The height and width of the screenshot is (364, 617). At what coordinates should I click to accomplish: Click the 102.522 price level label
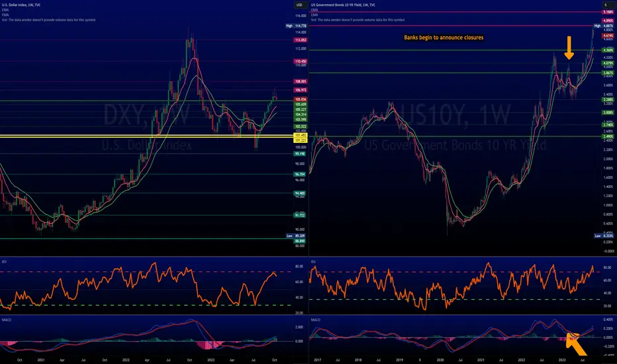(301, 126)
